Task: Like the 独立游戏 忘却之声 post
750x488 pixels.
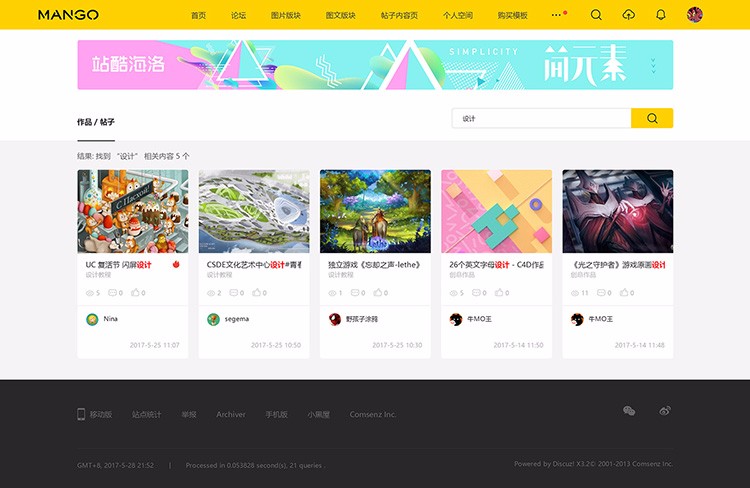Action: 378,292
